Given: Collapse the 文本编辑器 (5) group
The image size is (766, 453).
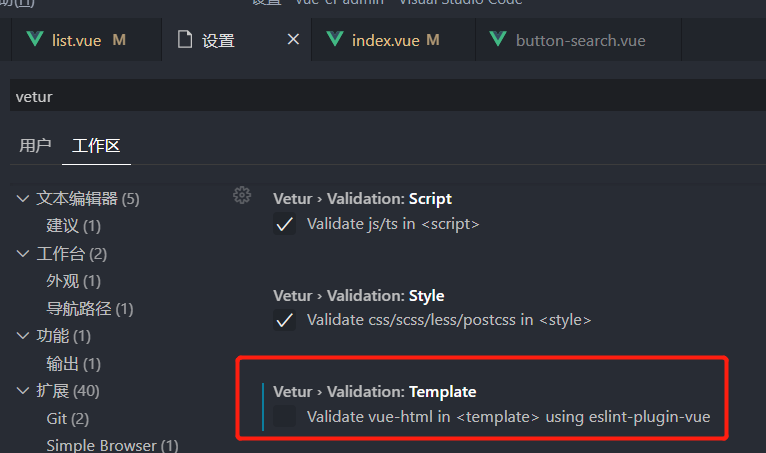Looking at the screenshot, I should (22, 198).
